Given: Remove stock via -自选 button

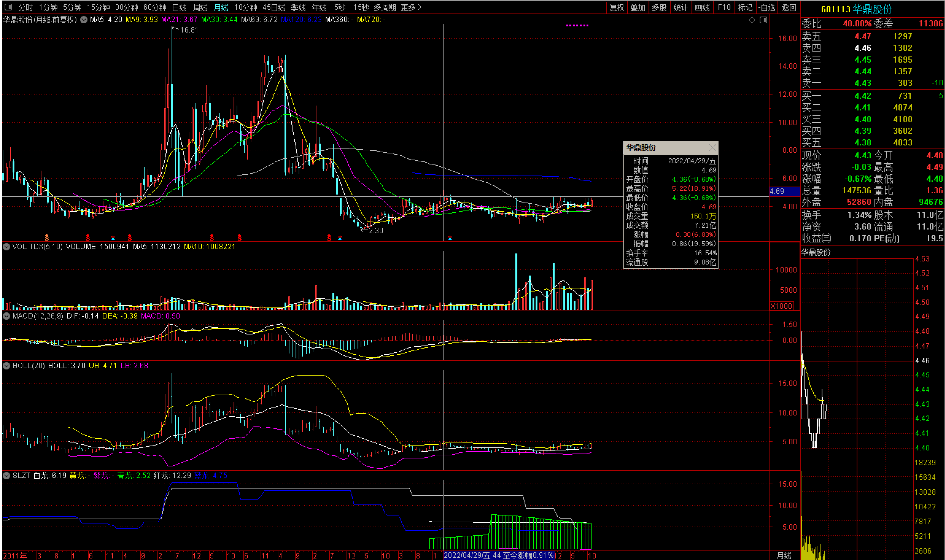Looking at the screenshot, I should pyautogui.click(x=767, y=7).
